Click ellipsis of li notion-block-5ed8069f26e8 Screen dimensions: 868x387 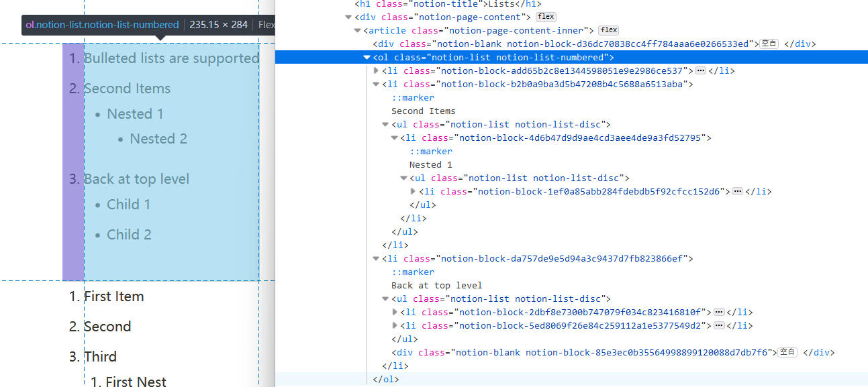point(719,325)
